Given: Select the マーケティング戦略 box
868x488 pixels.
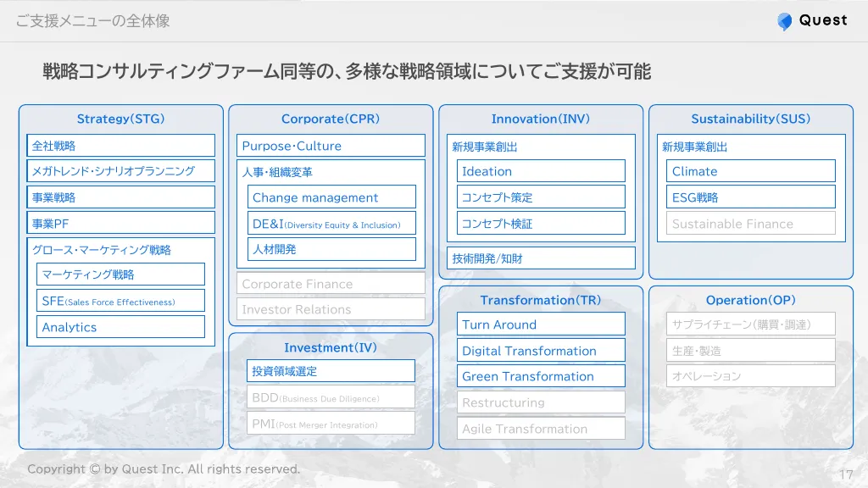Looking at the screenshot, I should pyautogui.click(x=120, y=274).
